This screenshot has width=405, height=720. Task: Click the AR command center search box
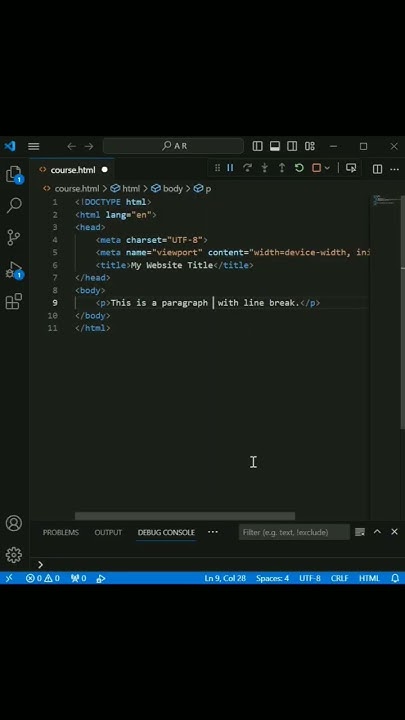click(x=173, y=146)
